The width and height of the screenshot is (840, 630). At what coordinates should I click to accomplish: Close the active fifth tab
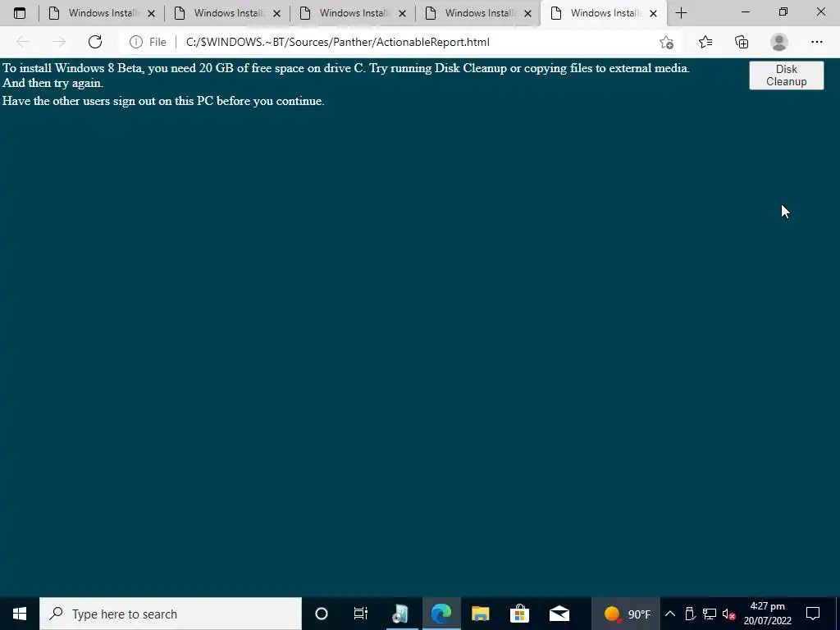pyautogui.click(x=653, y=13)
